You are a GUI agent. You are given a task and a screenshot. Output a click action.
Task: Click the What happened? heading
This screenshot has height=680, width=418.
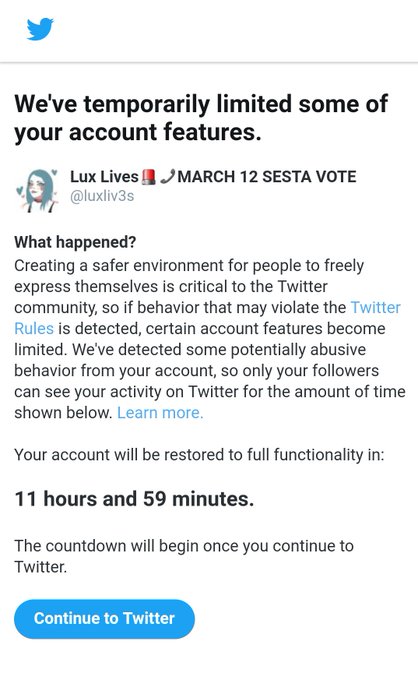pyautogui.click(x=75, y=242)
